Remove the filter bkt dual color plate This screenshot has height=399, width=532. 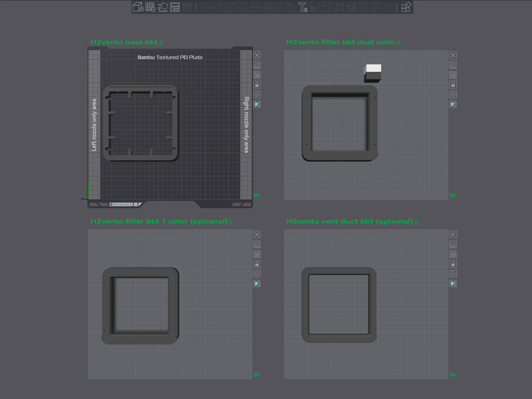(453, 55)
